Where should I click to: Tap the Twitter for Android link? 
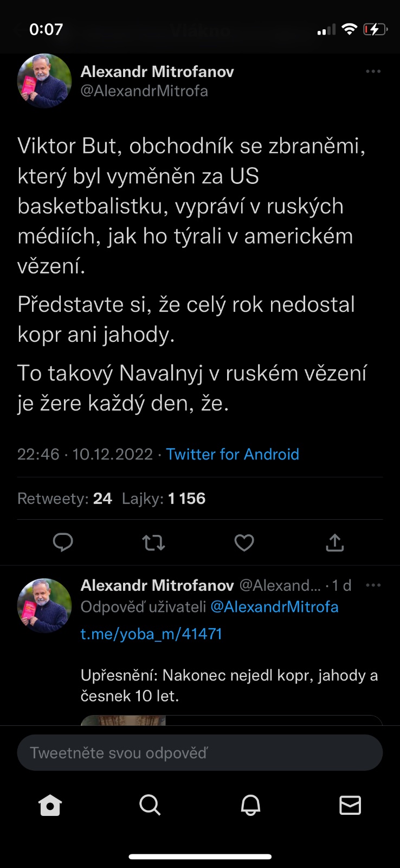[x=233, y=454]
